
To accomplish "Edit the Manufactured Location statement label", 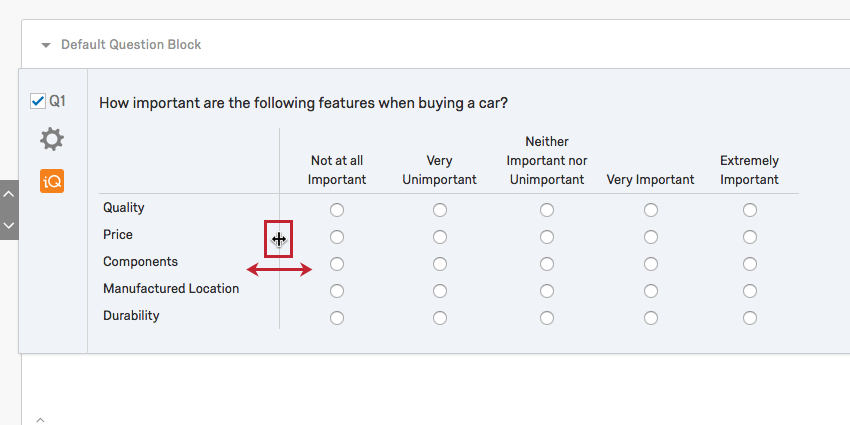I will click(171, 288).
